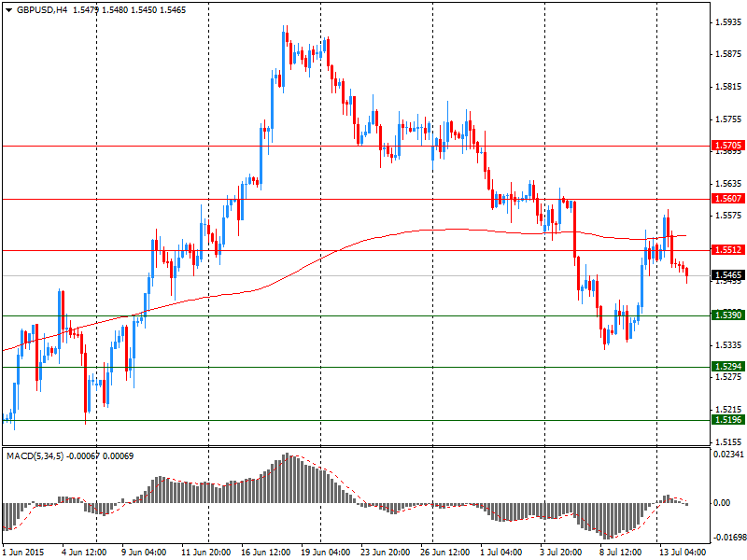The image size is (747, 560).
Task: Click the 8 Jul 12:00 time label
Action: point(620,553)
